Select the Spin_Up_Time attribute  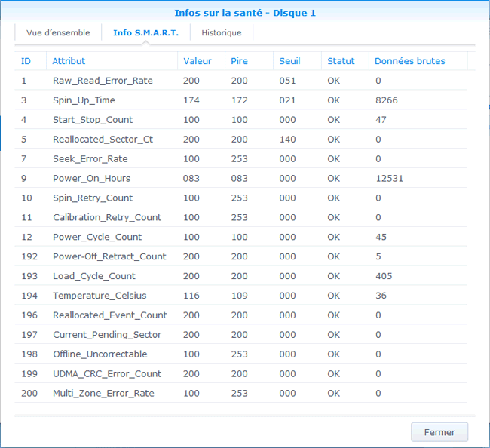(x=84, y=100)
